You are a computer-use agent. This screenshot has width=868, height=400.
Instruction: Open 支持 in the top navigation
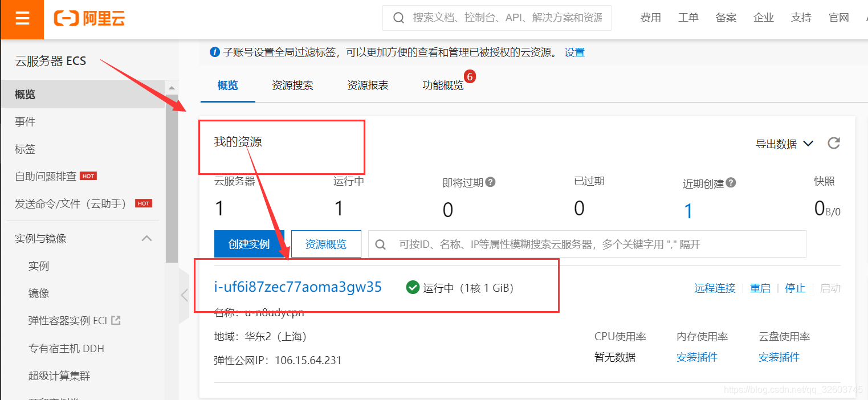[801, 18]
